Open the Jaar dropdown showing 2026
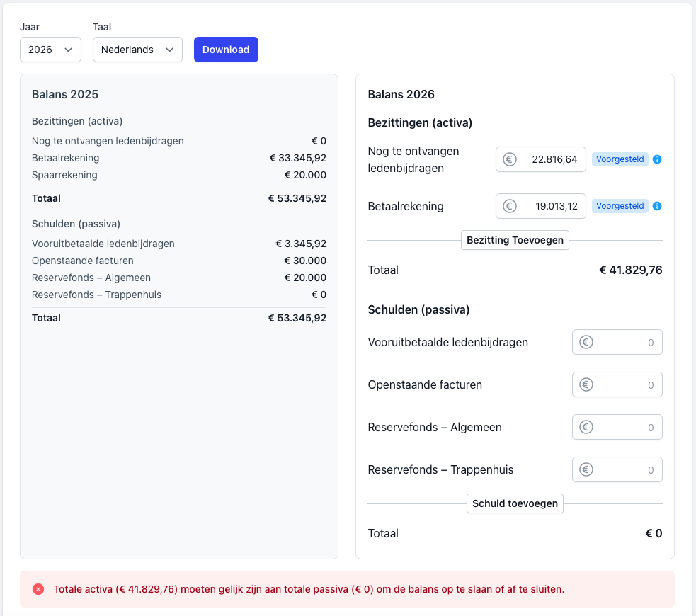The image size is (696, 616). click(x=50, y=50)
